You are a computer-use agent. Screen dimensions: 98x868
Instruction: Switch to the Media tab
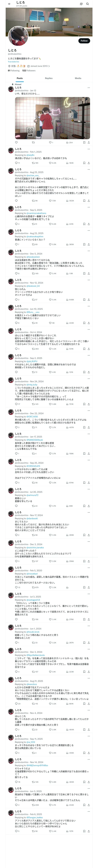(78, 78)
